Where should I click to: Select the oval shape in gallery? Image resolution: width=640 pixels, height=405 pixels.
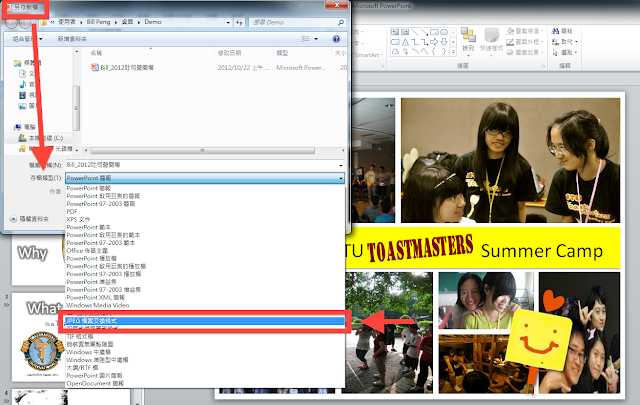(x=444, y=32)
